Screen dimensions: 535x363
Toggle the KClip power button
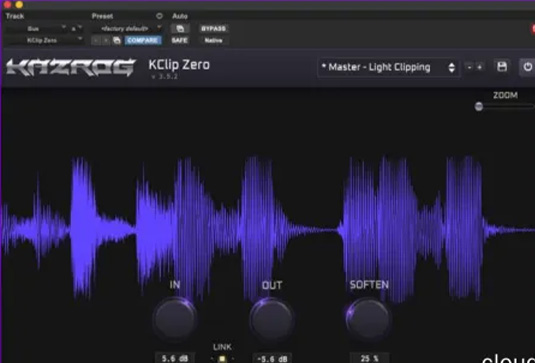point(527,67)
